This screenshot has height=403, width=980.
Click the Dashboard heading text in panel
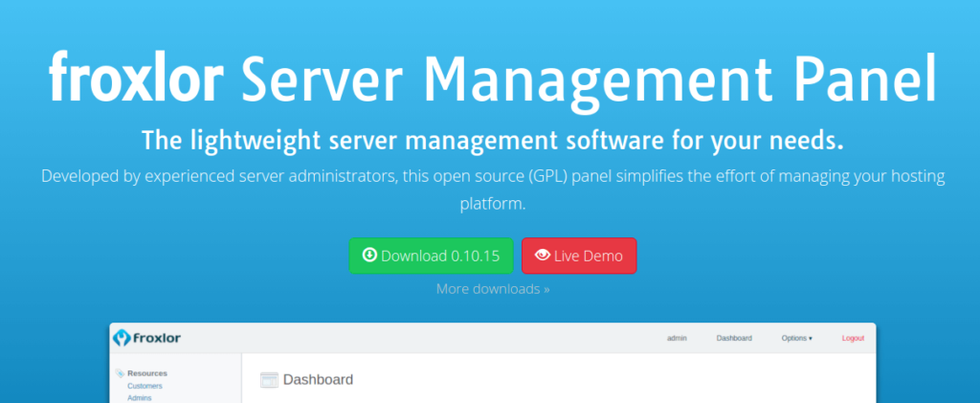coord(318,380)
